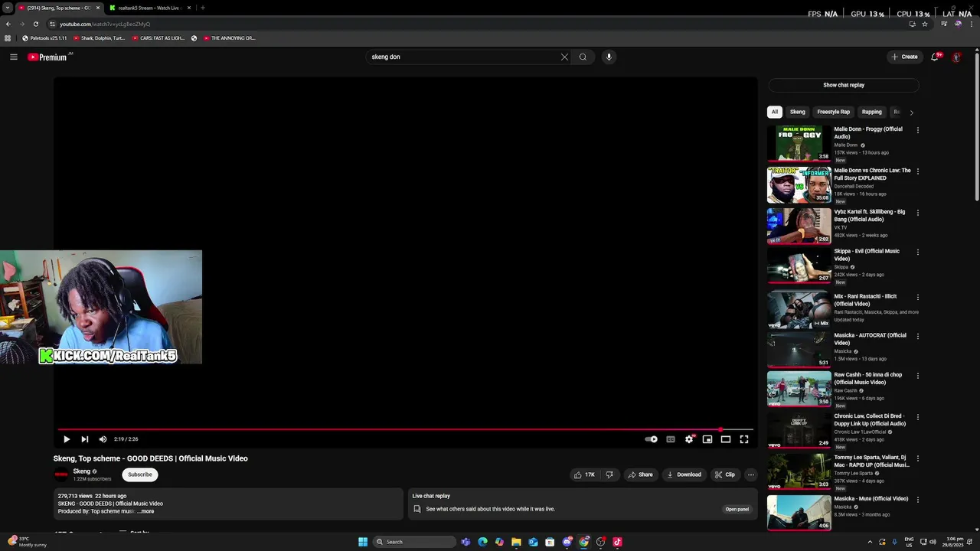This screenshot has height=551, width=980.
Task: Select the Skeng filter chip
Action: point(798,112)
